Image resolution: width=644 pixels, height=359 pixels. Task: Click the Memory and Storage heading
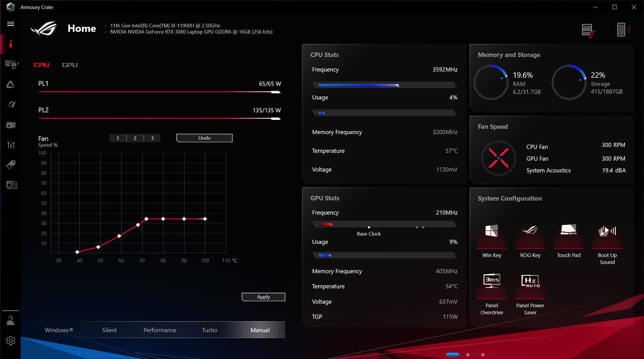click(509, 55)
